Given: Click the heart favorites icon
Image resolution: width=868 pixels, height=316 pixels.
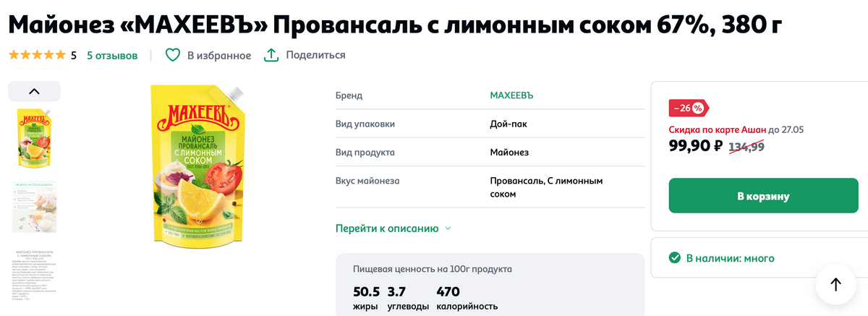Looking at the screenshot, I should tap(172, 55).
